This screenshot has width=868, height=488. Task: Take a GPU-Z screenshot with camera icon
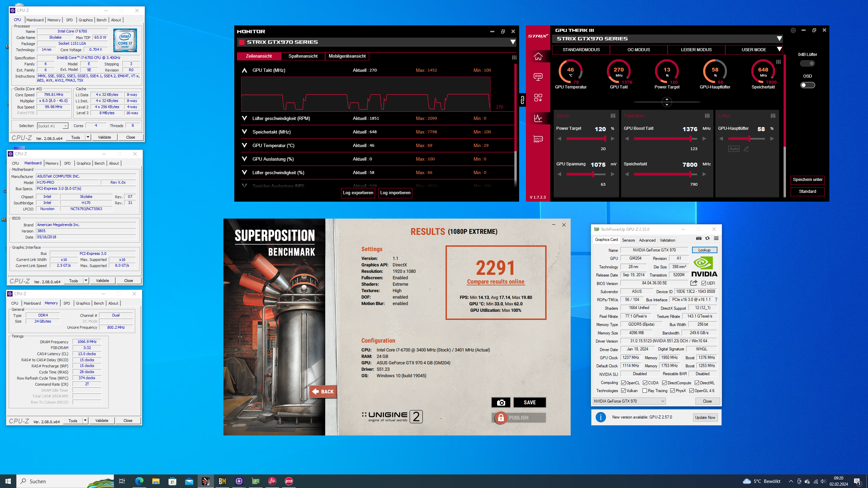pyautogui.click(x=699, y=238)
